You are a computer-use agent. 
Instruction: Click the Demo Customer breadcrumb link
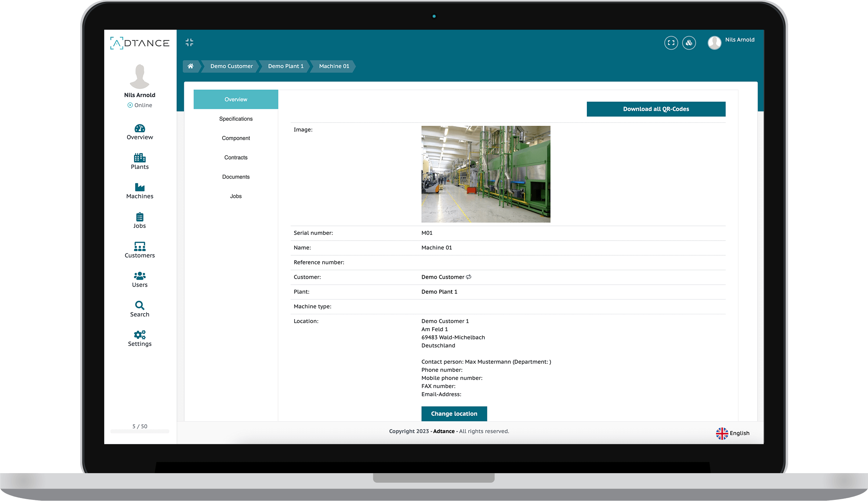232,66
